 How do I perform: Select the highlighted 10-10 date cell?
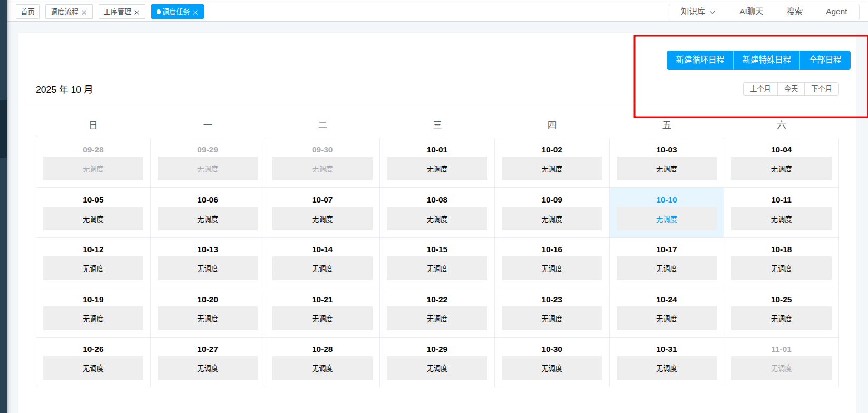666,200
